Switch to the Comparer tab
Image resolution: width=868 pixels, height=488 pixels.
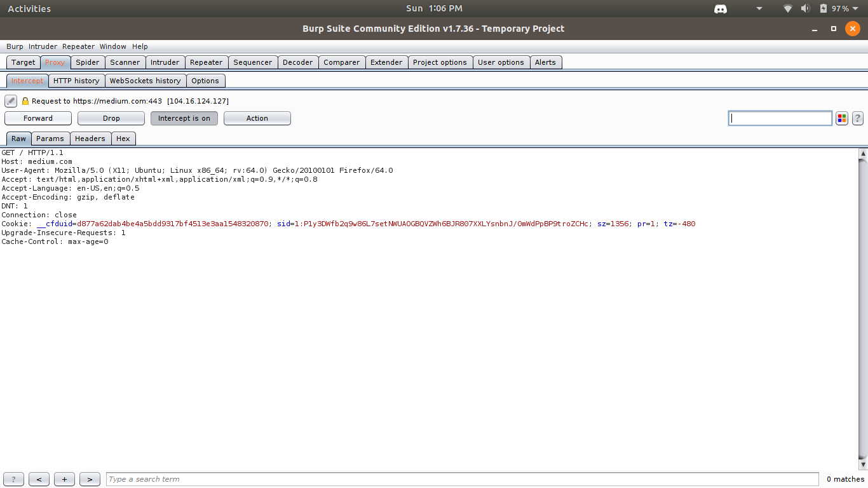[x=342, y=62]
